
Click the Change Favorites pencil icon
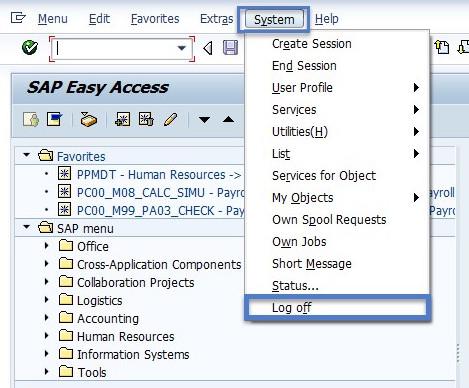[171, 119]
